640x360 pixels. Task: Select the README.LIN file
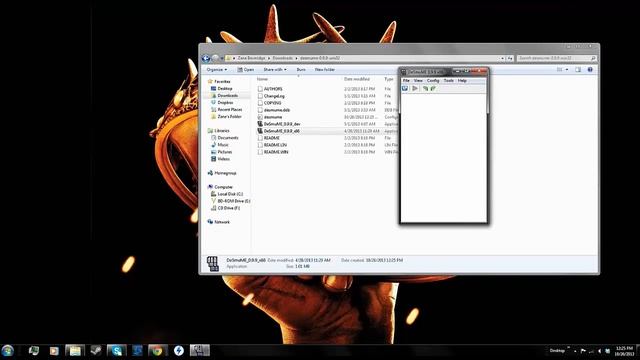275,145
